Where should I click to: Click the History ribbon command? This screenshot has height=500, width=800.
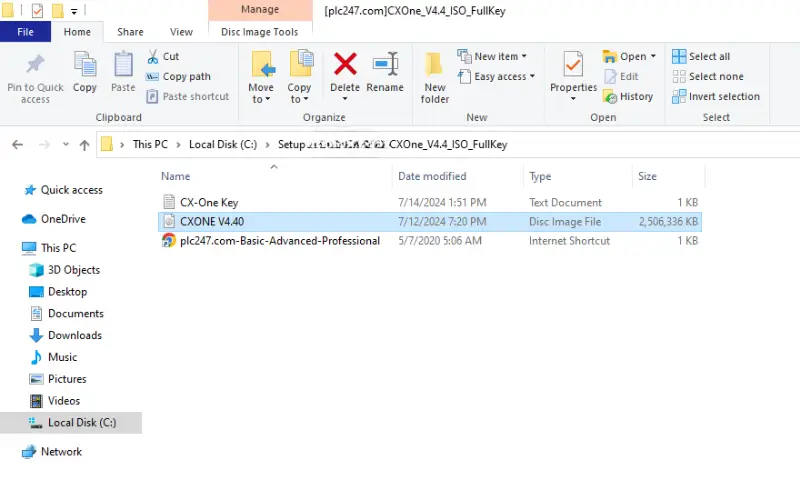[628, 96]
